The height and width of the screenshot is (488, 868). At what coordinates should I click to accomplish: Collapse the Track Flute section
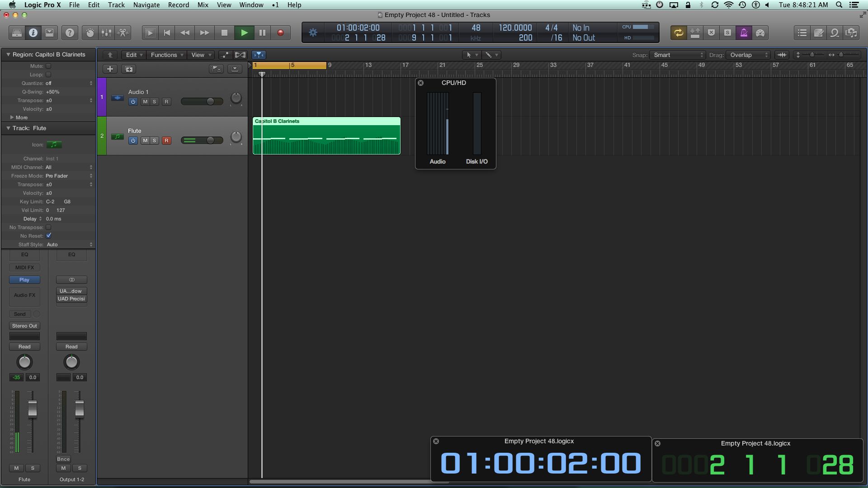coord(8,128)
